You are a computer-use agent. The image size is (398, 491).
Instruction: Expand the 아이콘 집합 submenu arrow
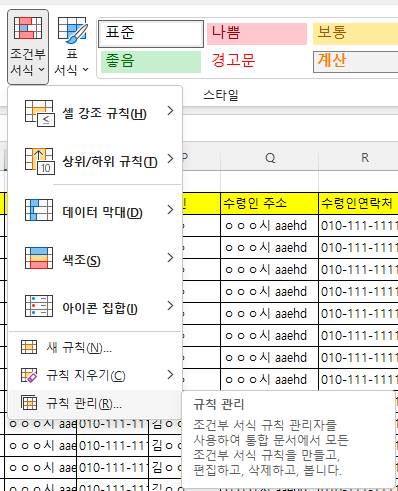click(170, 305)
